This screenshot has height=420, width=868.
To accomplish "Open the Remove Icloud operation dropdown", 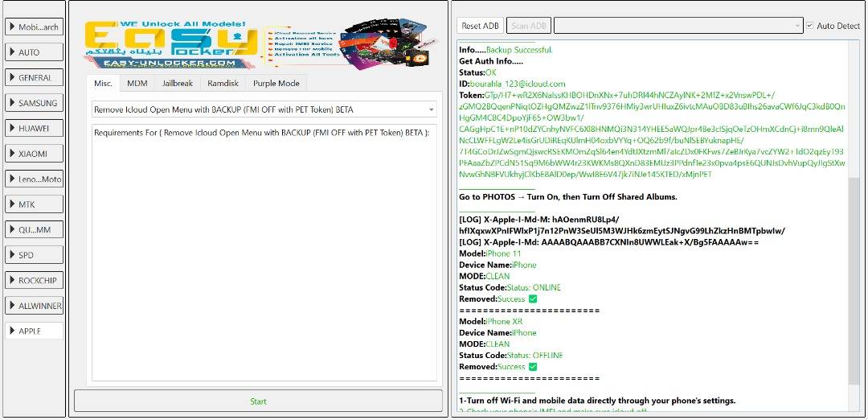I will [x=264, y=109].
